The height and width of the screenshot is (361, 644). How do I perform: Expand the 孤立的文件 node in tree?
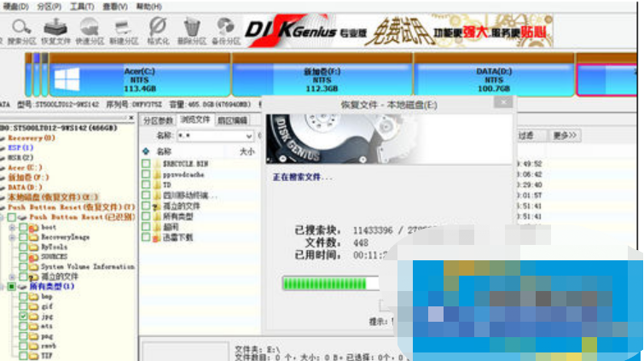[12, 277]
